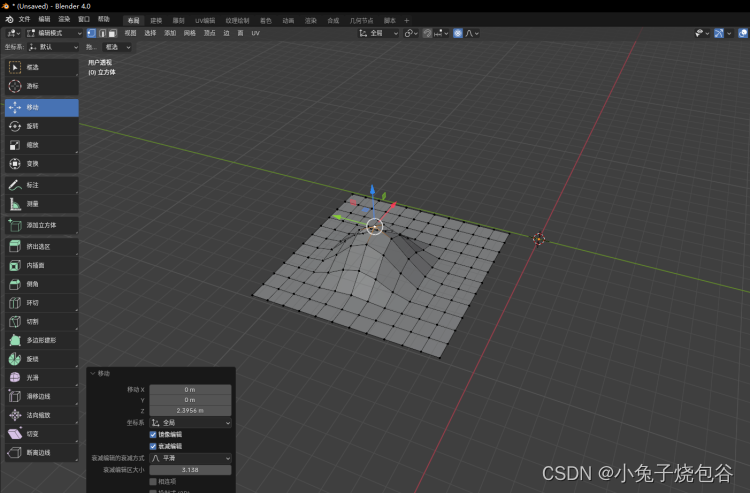Switch to the 建模 modeling workspace tab

click(156, 21)
